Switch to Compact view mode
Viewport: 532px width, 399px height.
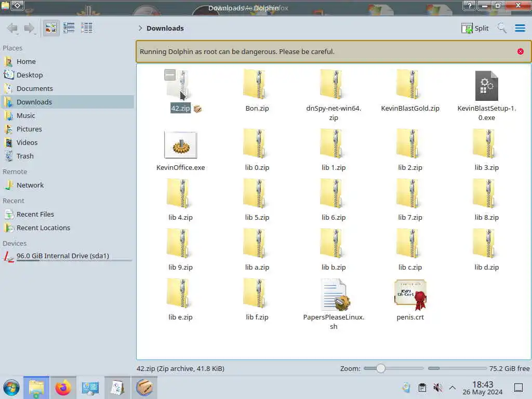pyautogui.click(x=69, y=28)
